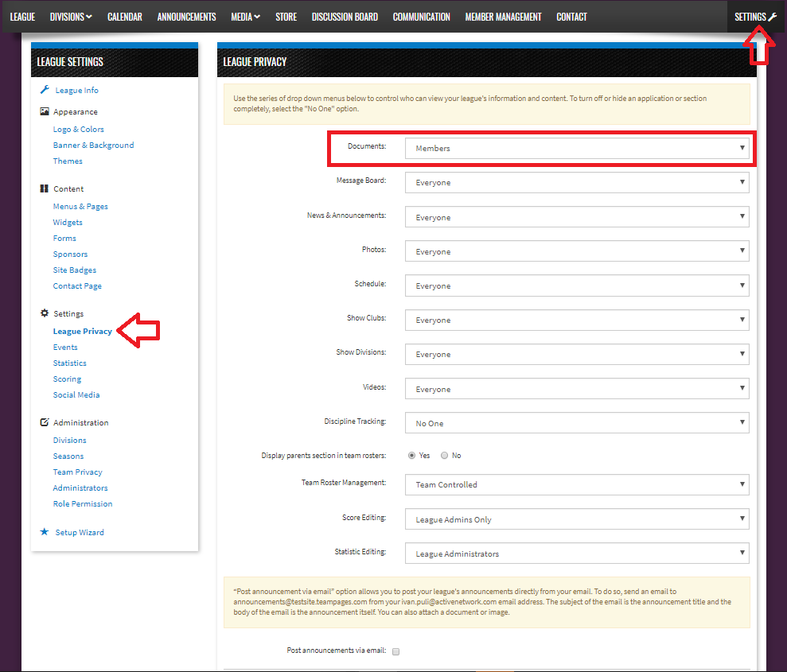
Task: Click the star icon beside Setup Wizard
Action: [x=45, y=532]
